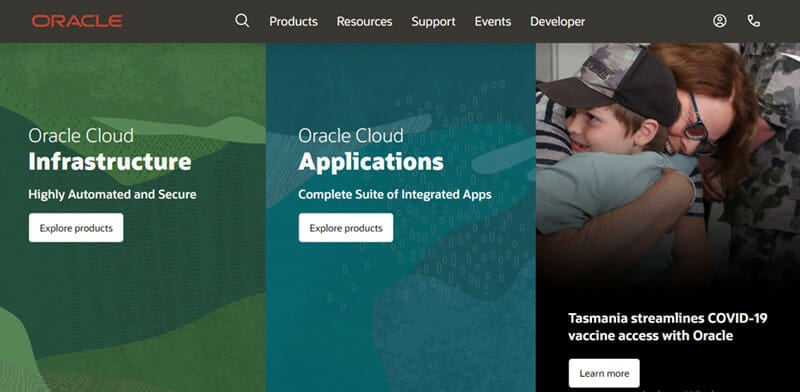Click the Highly Automated and Secure text
800x392 pixels.
(112, 194)
